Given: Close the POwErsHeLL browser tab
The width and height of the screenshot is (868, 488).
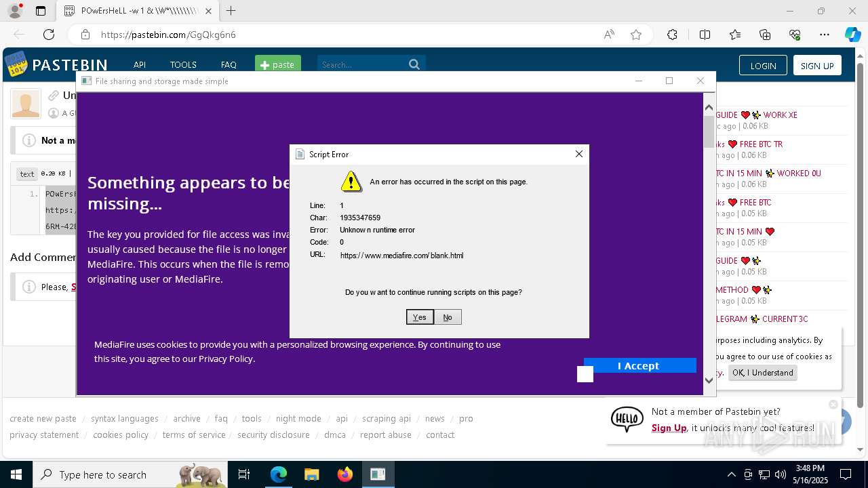Looking at the screenshot, I should click(x=209, y=11).
